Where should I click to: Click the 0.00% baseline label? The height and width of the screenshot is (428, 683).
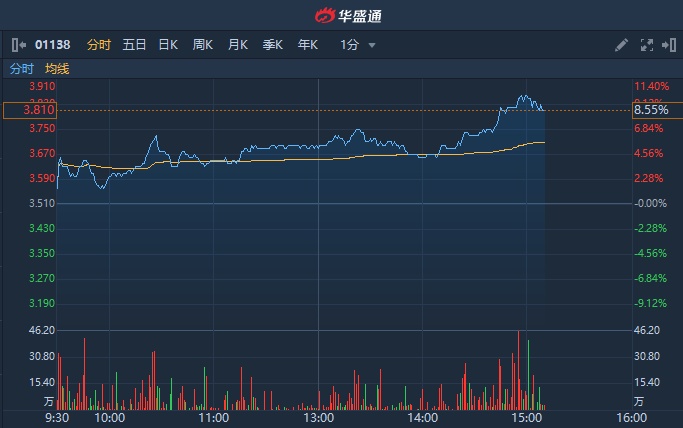[x=650, y=203]
